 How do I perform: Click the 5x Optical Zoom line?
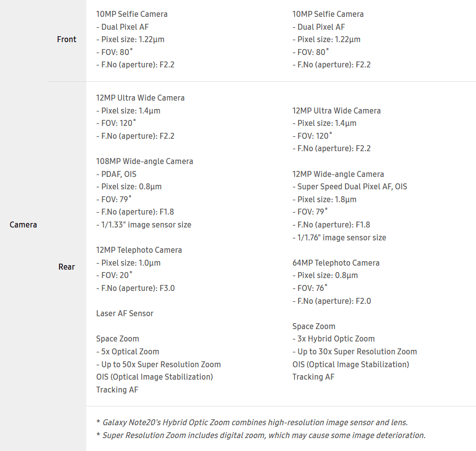tap(127, 351)
